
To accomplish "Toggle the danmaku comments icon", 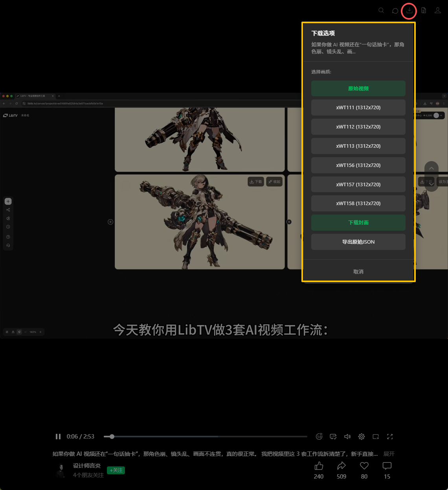I will (333, 437).
